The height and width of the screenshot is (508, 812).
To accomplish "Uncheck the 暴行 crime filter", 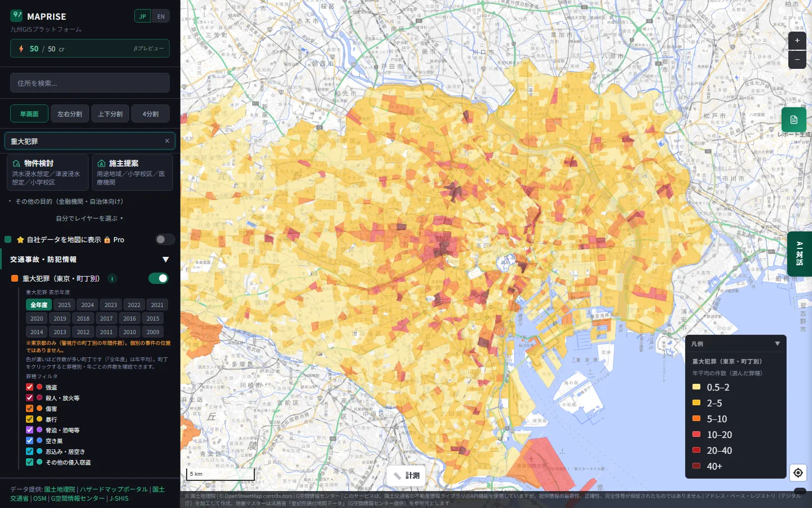I will (29, 419).
